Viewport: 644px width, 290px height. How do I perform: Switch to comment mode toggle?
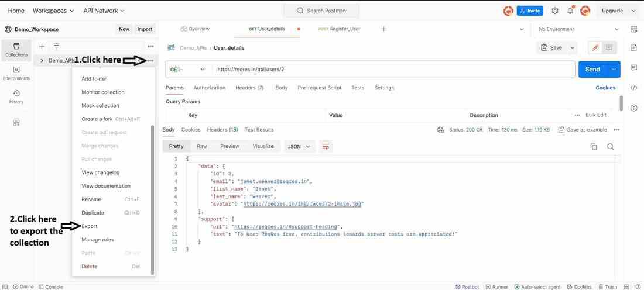coord(609,47)
